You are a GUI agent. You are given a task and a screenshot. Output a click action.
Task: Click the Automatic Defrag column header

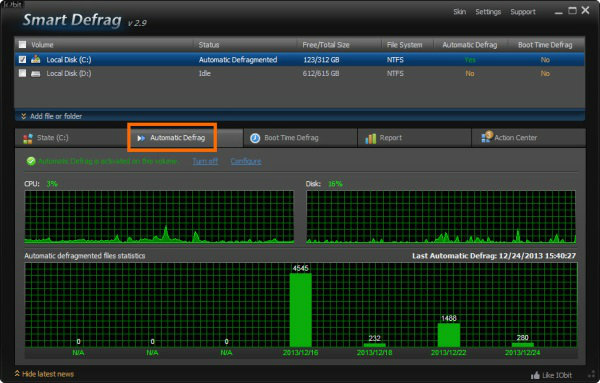pos(470,45)
